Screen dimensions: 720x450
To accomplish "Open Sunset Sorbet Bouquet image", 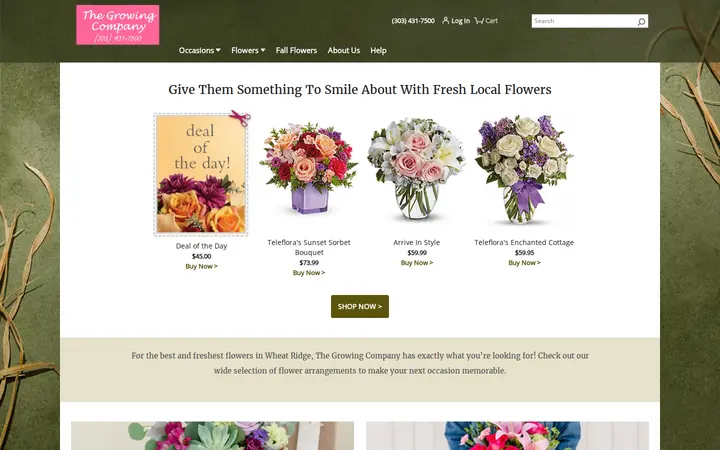I will 309,169.
